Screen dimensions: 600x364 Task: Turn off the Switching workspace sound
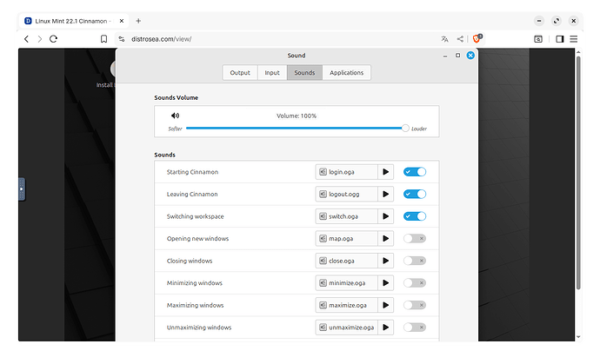click(x=415, y=216)
